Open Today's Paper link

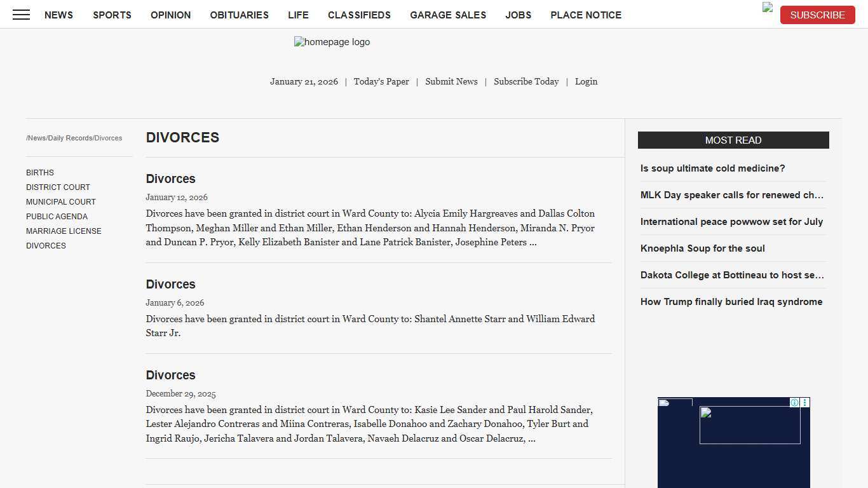pyautogui.click(x=381, y=81)
